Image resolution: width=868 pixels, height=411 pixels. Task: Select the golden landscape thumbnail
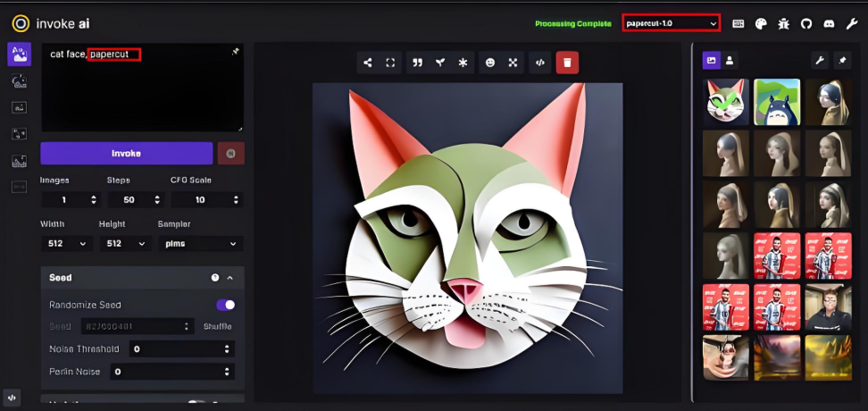pos(828,357)
